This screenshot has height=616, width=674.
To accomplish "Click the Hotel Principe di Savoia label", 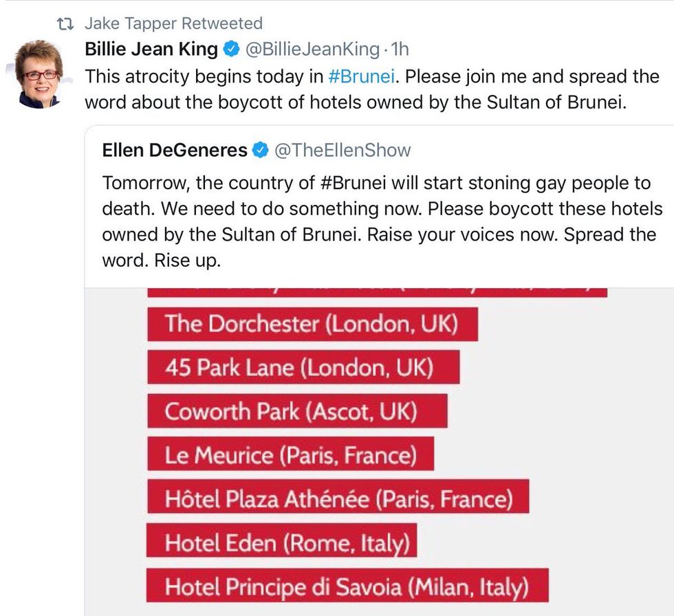I will coord(347,585).
